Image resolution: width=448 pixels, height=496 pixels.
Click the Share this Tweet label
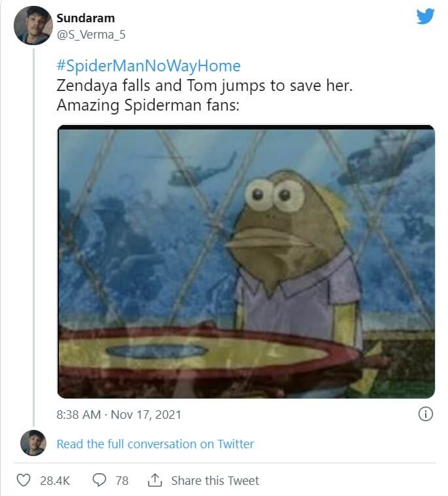click(x=215, y=480)
